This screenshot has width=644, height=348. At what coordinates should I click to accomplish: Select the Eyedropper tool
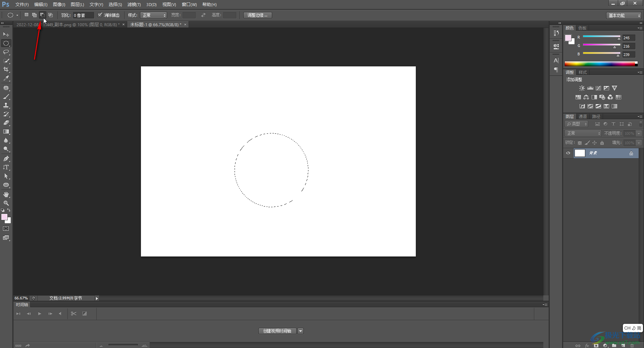(6, 78)
